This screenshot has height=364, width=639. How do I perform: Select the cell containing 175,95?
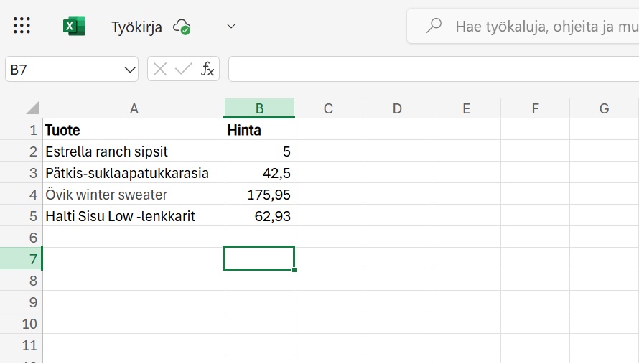259,195
